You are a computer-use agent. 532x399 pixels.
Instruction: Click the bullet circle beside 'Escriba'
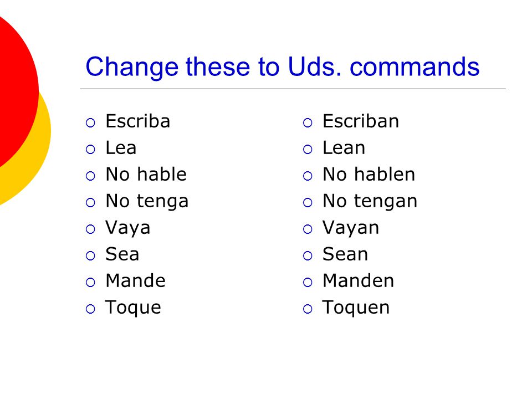pos(90,122)
